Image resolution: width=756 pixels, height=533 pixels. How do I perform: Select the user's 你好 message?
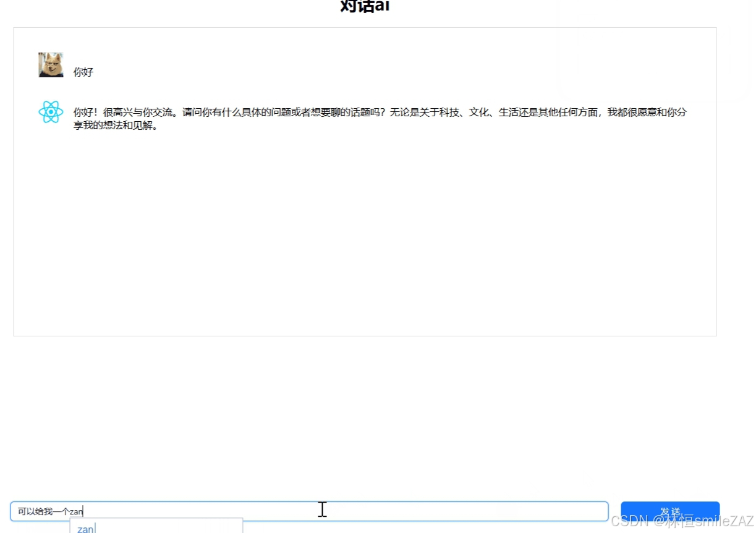pyautogui.click(x=83, y=72)
